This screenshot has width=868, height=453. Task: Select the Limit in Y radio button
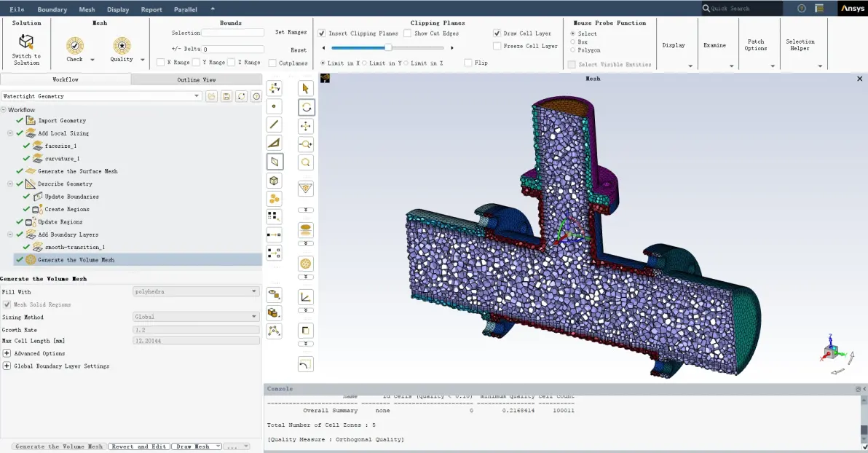pyautogui.click(x=364, y=63)
